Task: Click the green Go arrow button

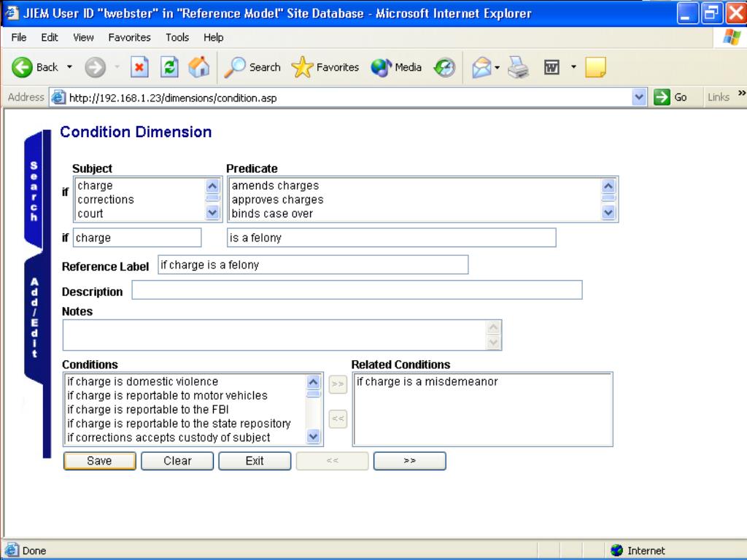Action: [662, 97]
